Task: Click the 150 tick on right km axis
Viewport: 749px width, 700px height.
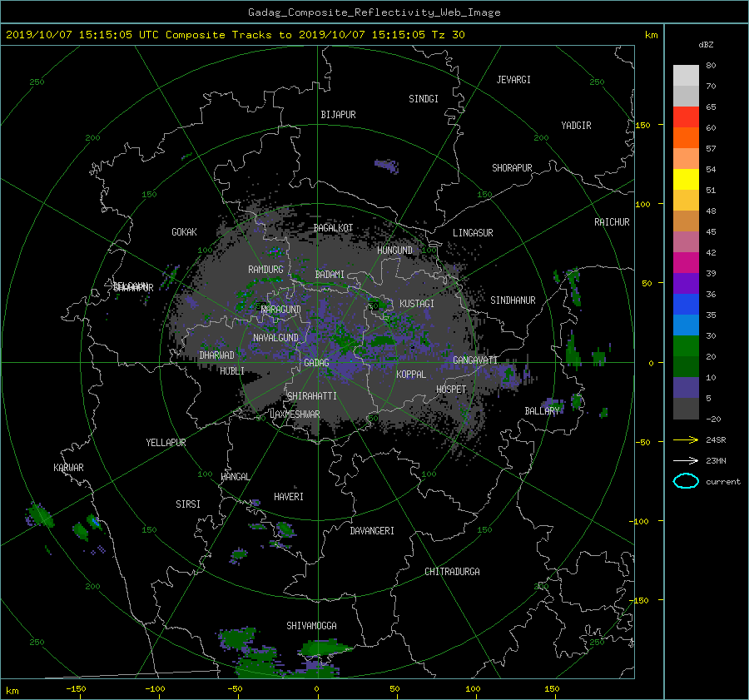Action: [643, 125]
